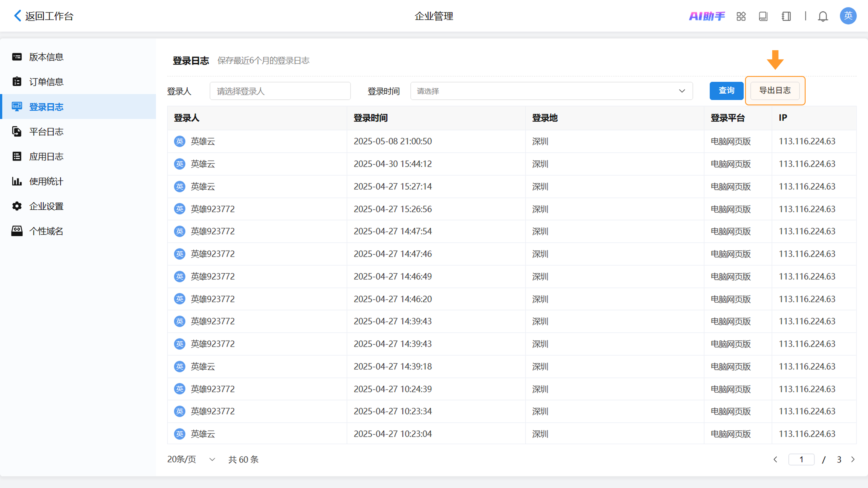The height and width of the screenshot is (488, 868).
Task: Click the back arrow to 返回工作台
Action: point(18,16)
